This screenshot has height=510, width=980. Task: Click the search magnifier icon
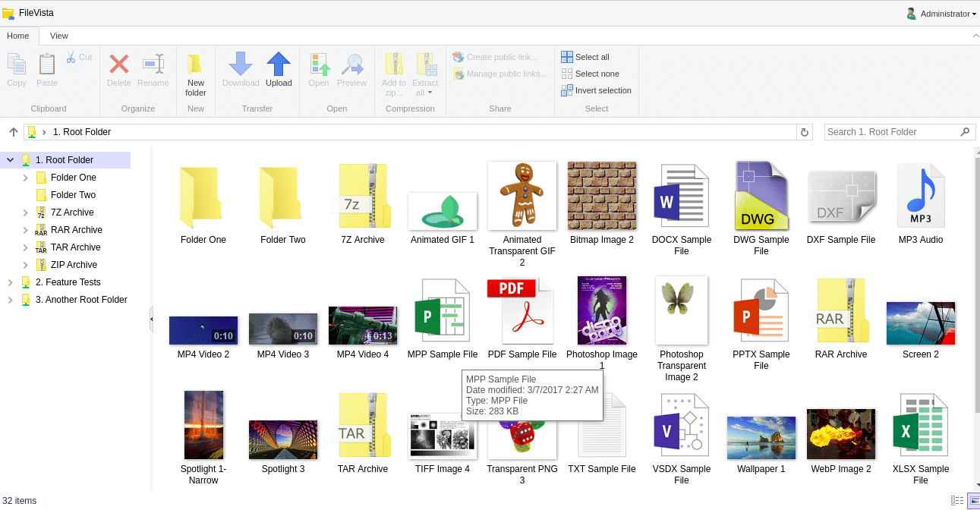click(966, 131)
